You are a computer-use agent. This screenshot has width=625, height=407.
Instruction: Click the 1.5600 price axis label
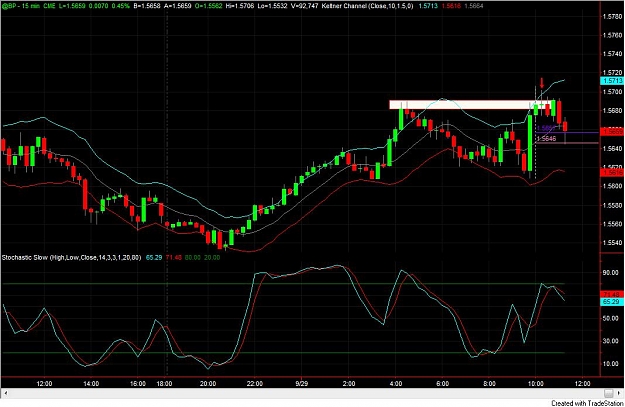point(612,186)
